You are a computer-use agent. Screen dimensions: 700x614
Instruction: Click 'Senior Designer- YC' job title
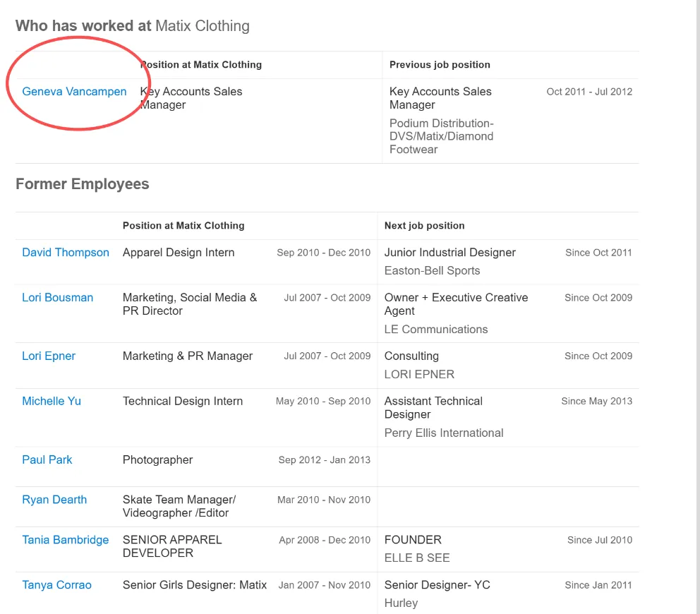(437, 585)
